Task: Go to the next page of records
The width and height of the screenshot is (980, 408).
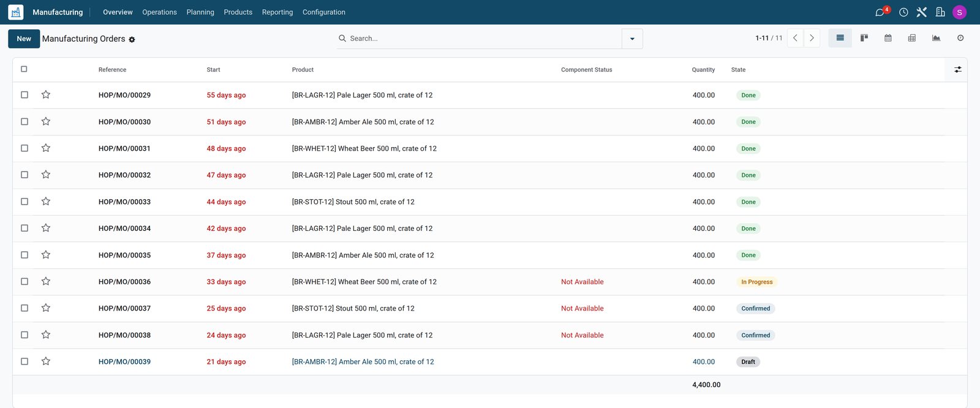Action: click(x=812, y=38)
